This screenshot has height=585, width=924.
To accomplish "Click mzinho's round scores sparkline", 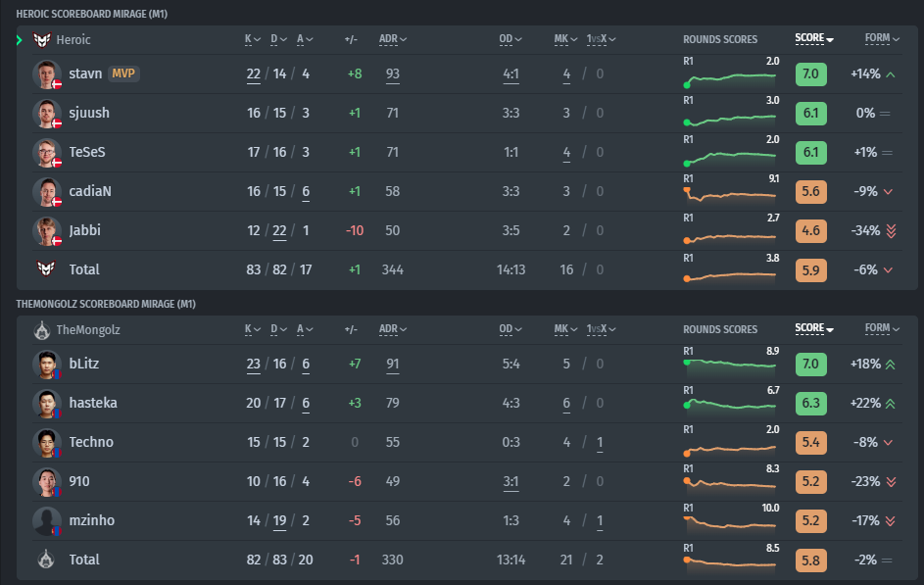I will (x=731, y=523).
